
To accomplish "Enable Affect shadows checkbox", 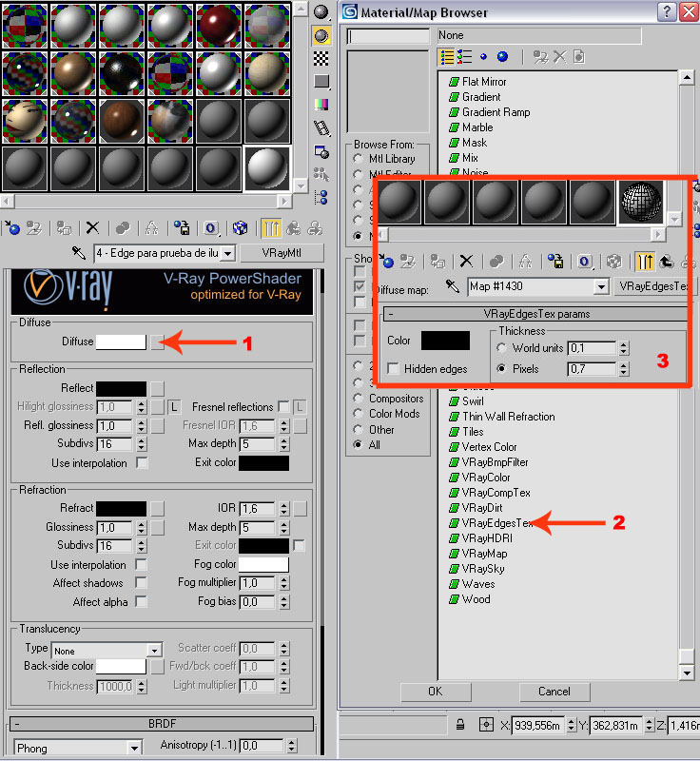I will 141,582.
